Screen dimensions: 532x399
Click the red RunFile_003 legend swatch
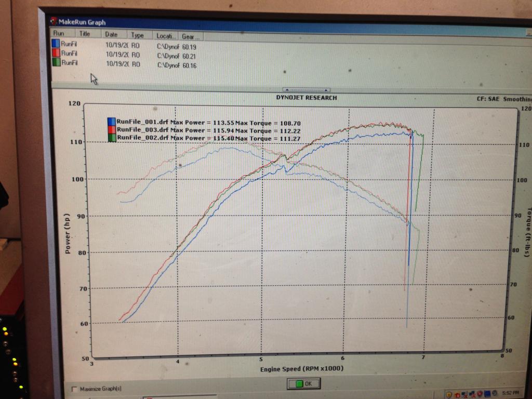click(x=111, y=129)
